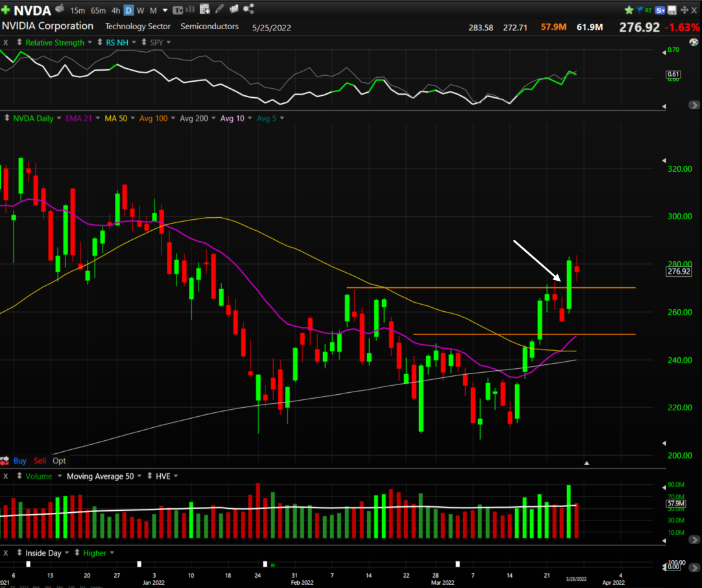Image resolution: width=702 pixels, height=588 pixels.
Task: Click the Sell button
Action: [x=40, y=460]
